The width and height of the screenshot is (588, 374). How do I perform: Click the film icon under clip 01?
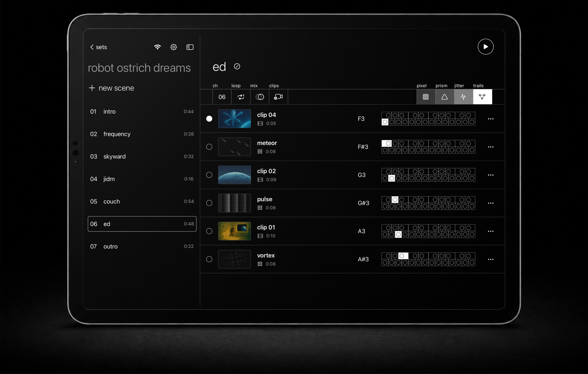260,236
